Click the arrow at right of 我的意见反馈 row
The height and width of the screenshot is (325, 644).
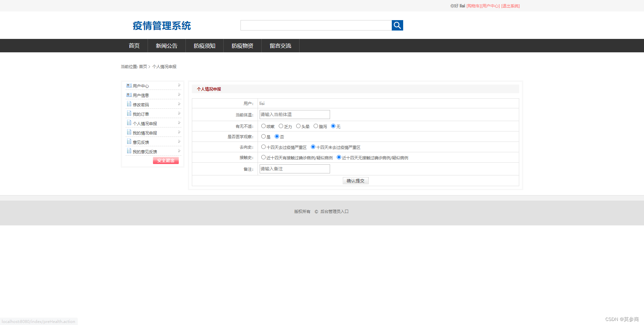point(179,151)
